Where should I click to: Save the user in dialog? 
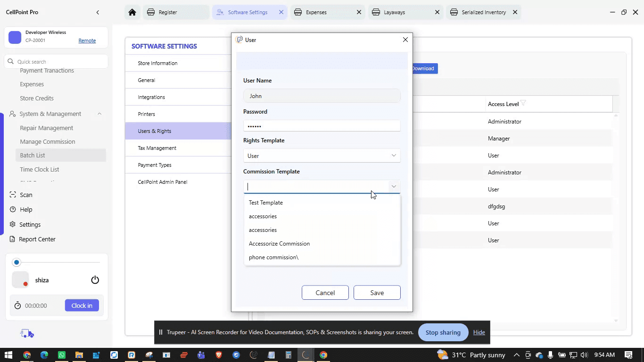(377, 293)
